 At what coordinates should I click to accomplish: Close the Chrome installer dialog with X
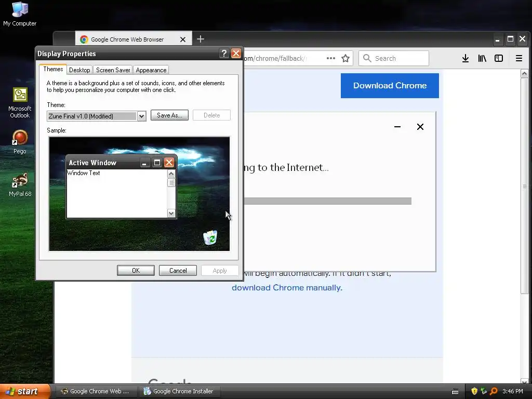click(x=420, y=127)
